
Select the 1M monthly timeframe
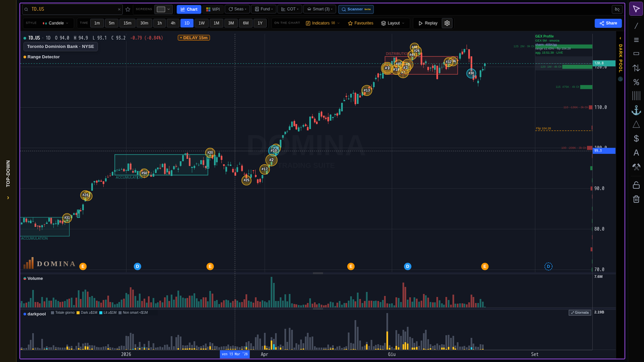pyautogui.click(x=216, y=23)
